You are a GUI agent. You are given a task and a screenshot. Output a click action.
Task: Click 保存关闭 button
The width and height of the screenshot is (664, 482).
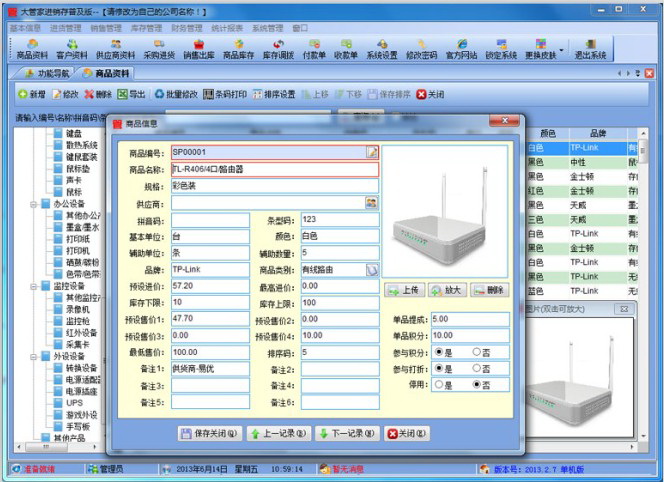pyautogui.click(x=210, y=433)
